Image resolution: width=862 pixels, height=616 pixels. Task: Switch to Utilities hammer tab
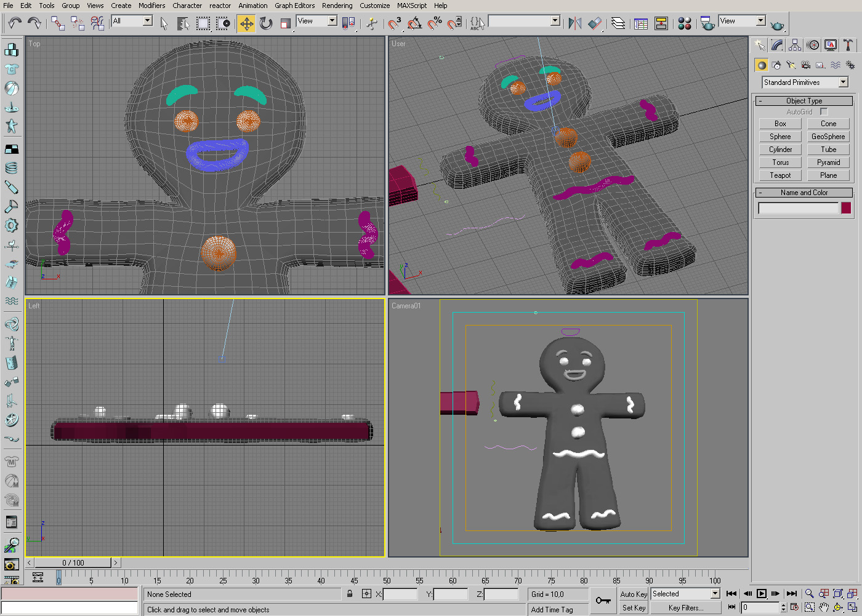click(x=848, y=45)
